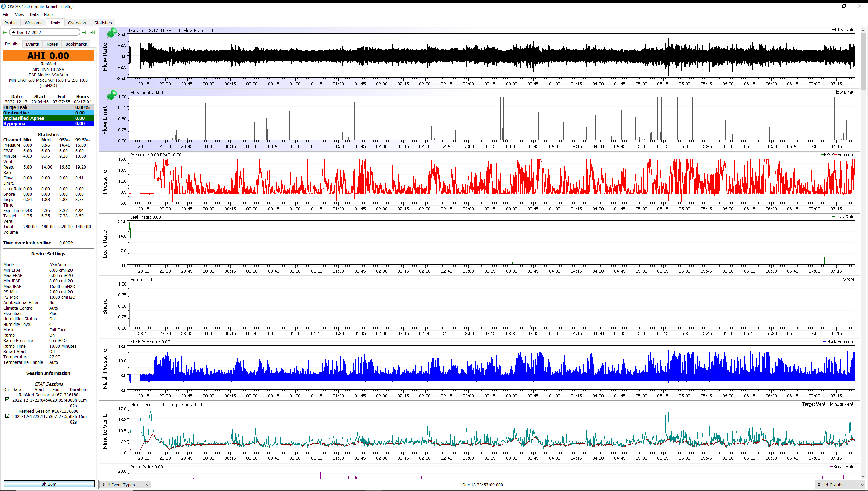Go to previous day using green left arrow
The height and width of the screenshot is (491, 868).
tap(5, 32)
